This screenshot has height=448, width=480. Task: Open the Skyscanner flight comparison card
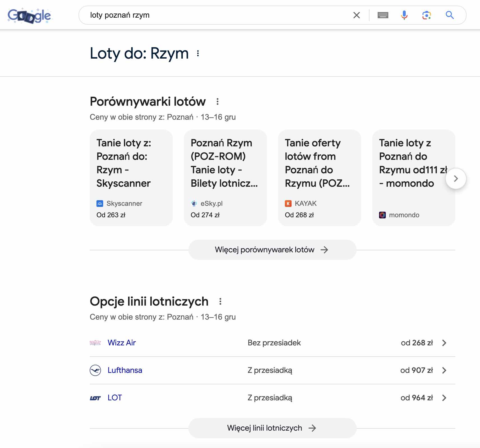tap(131, 177)
